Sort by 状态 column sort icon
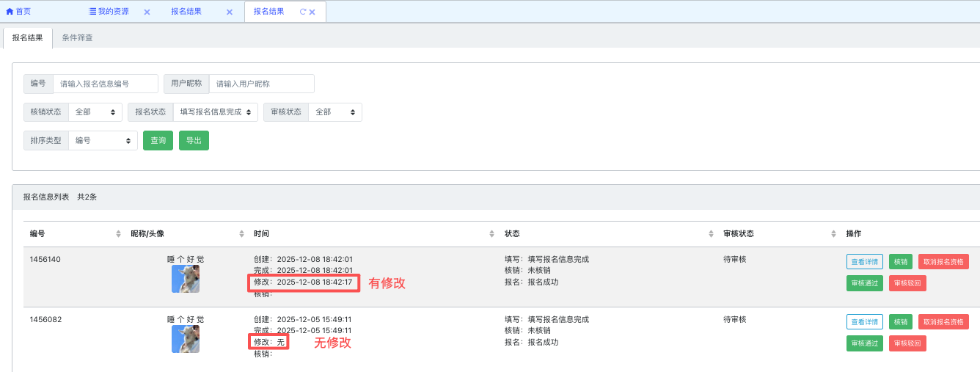The width and height of the screenshot is (980, 372). (x=711, y=234)
